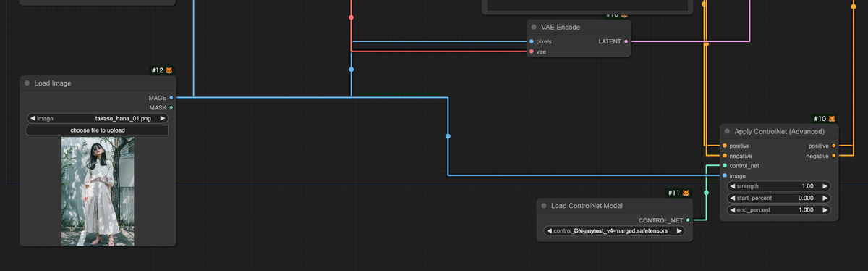Image resolution: width=868 pixels, height=271 pixels.
Task: Collapse the Load ControlNet Model node dot
Action: (544, 206)
